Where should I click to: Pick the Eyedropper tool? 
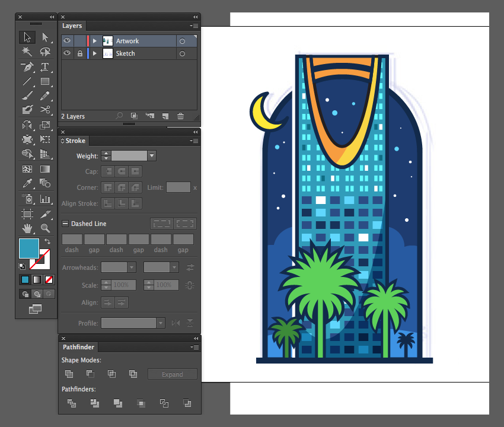point(27,183)
